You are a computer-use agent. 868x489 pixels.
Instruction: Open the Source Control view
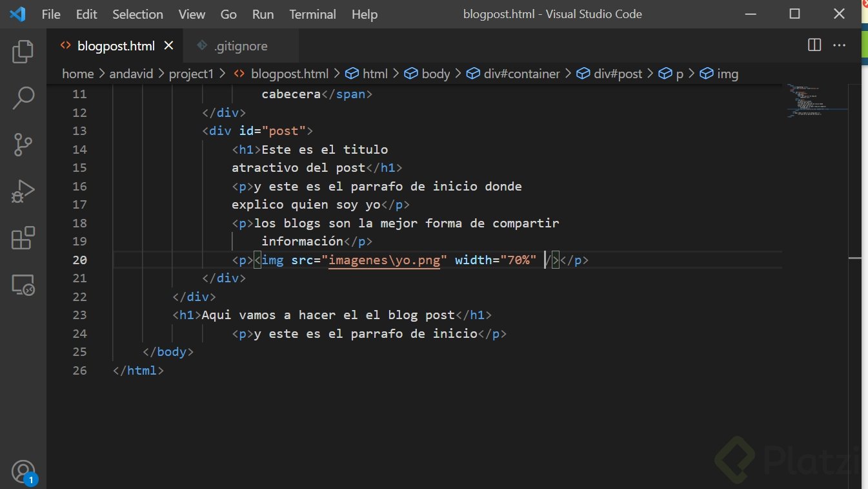[x=23, y=145]
